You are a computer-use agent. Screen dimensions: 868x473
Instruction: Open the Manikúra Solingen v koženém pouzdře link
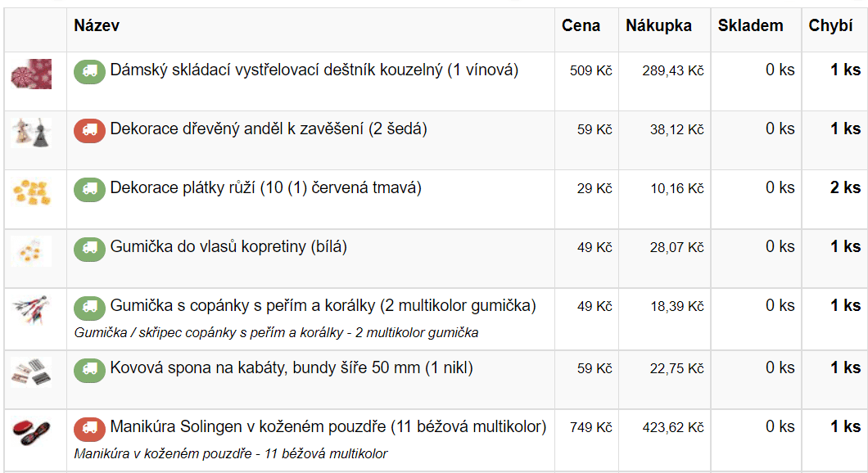pyautogui.click(x=328, y=426)
